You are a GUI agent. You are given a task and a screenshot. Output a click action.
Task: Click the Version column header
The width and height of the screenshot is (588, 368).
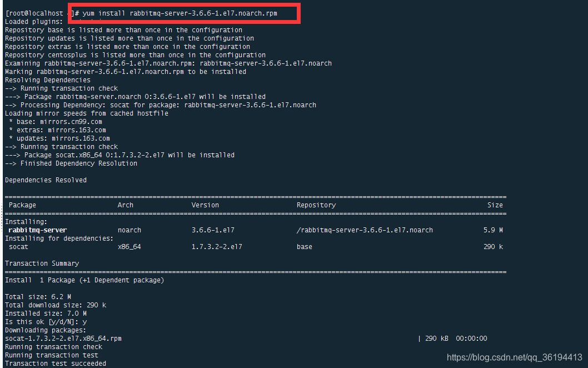point(205,205)
